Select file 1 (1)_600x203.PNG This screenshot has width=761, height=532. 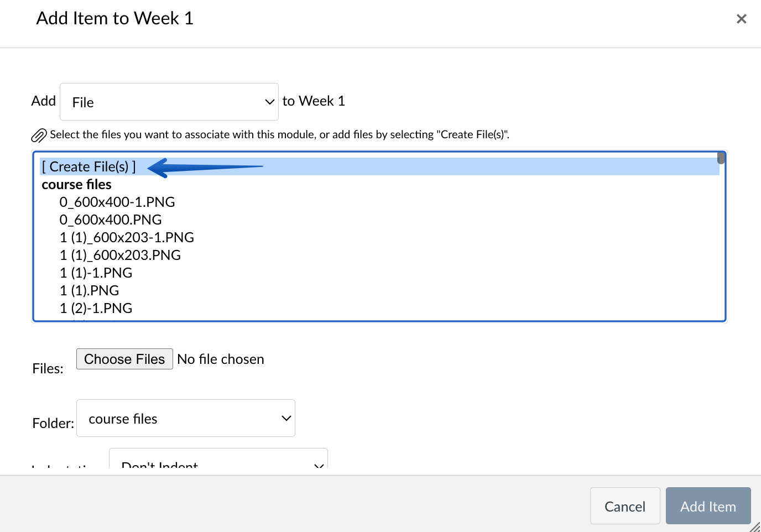click(x=120, y=255)
